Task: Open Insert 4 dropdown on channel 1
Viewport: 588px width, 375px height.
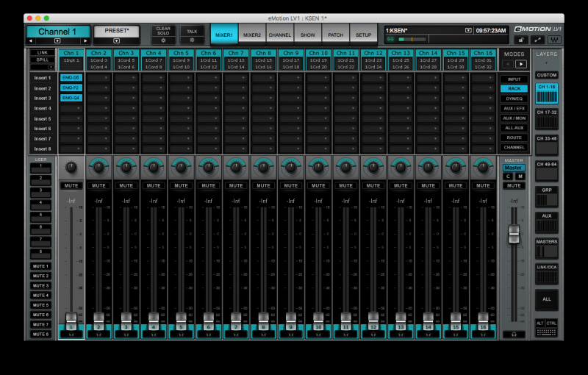Action: click(x=71, y=108)
